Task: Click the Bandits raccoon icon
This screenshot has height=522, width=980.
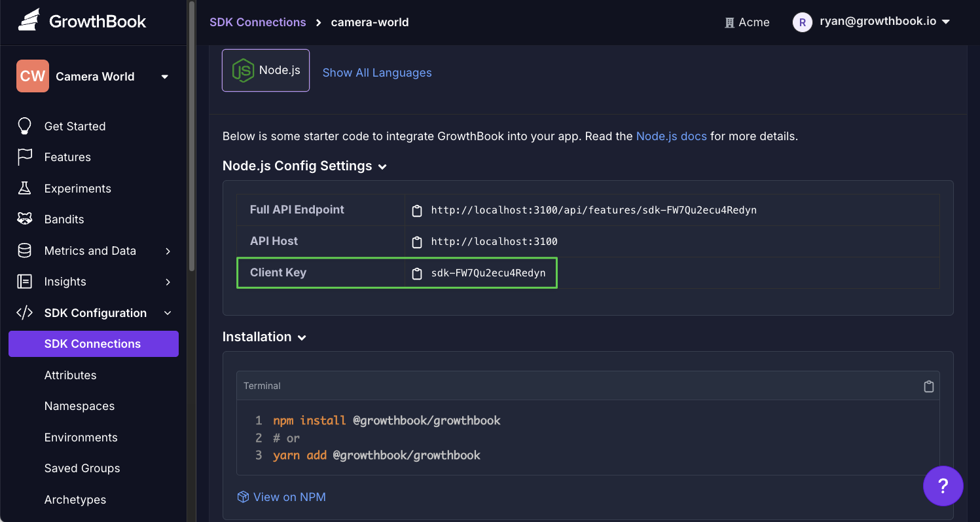Action: [x=24, y=219]
